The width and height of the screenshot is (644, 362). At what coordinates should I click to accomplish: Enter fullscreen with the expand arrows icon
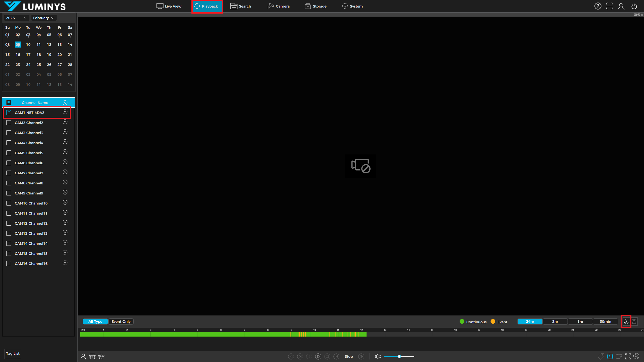pos(628,356)
